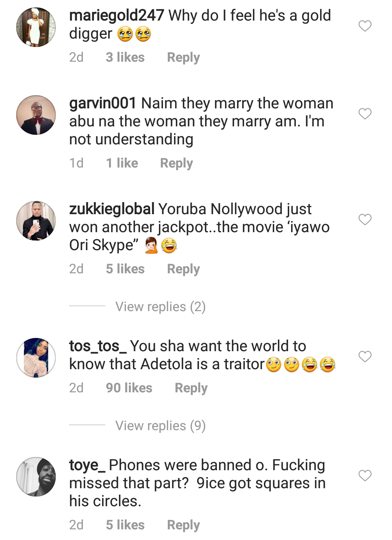Show the 90 likes on tos_tos_ comment
This screenshot has height=540, width=392.
129,388
